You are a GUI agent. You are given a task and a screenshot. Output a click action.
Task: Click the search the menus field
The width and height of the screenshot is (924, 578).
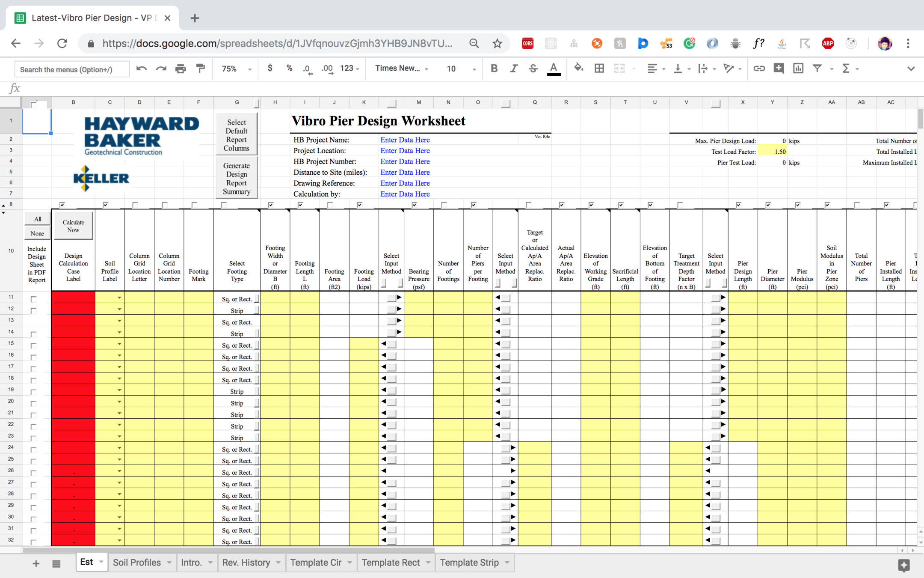72,69
